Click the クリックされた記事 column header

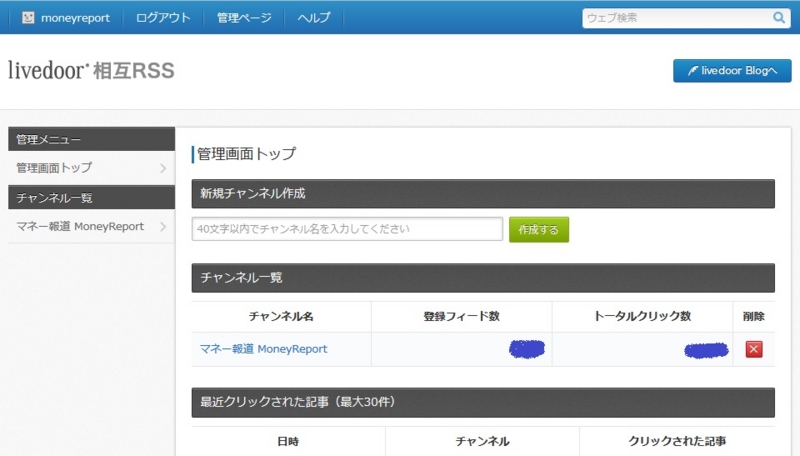click(x=677, y=441)
